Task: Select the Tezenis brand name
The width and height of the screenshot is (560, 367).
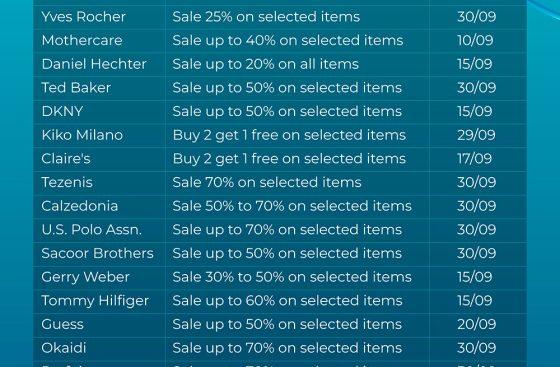Action: pos(67,182)
